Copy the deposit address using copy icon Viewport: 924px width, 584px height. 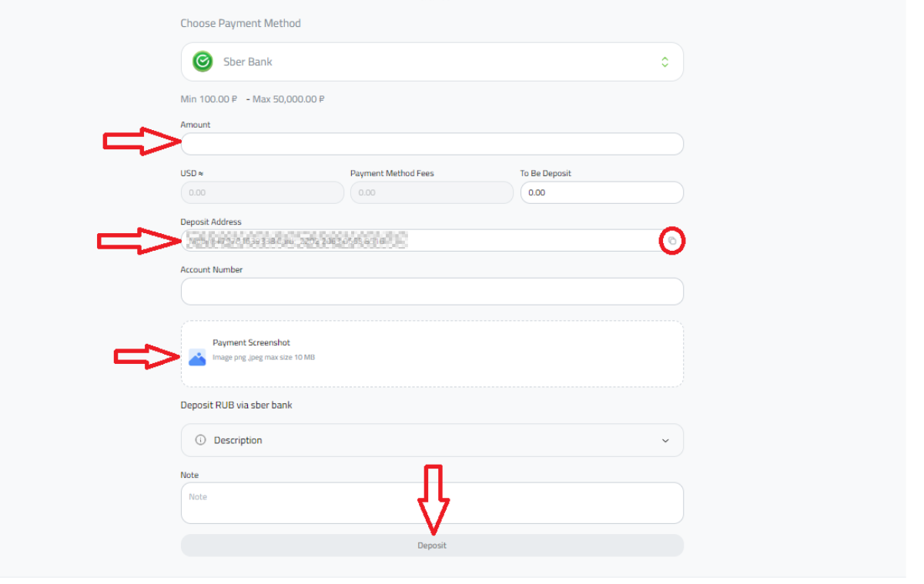point(672,242)
